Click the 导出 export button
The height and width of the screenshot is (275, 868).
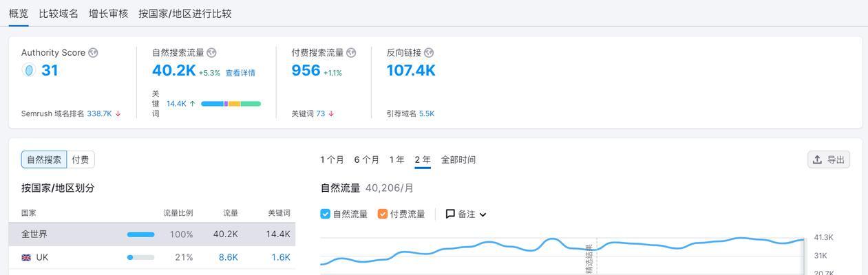pos(829,159)
